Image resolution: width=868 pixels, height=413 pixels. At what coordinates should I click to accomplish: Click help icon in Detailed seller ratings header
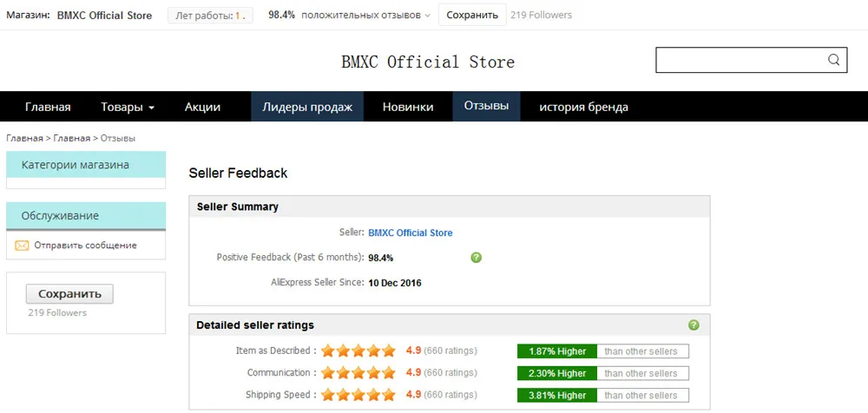[694, 325]
